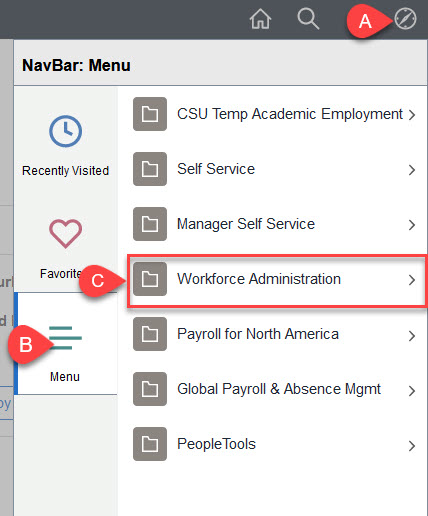Click the Home icon in header
Image resolution: width=428 pixels, height=516 pixels.
coord(260,19)
